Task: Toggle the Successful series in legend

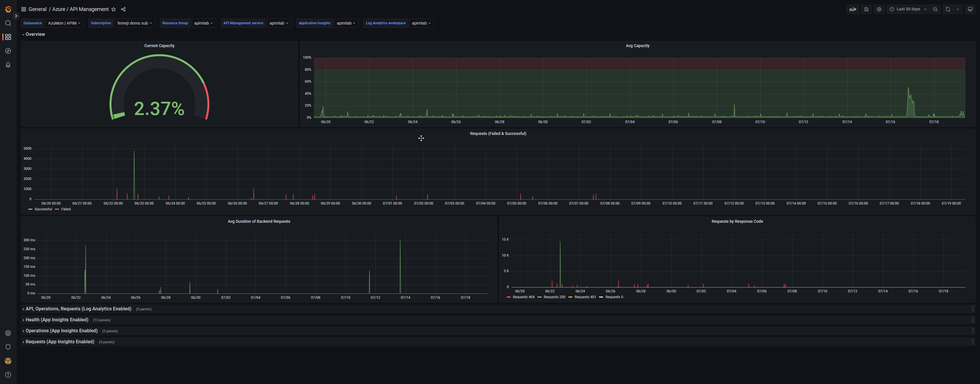Action: (43, 209)
